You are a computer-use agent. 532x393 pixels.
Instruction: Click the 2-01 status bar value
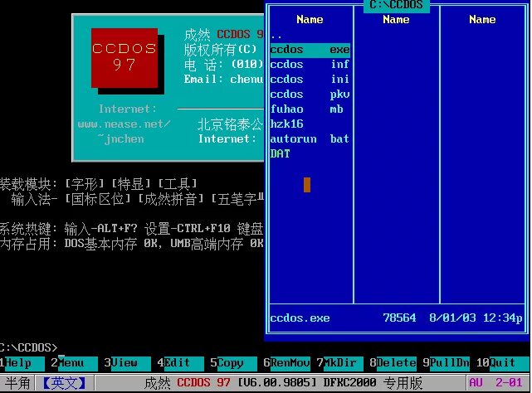pyautogui.click(x=509, y=383)
